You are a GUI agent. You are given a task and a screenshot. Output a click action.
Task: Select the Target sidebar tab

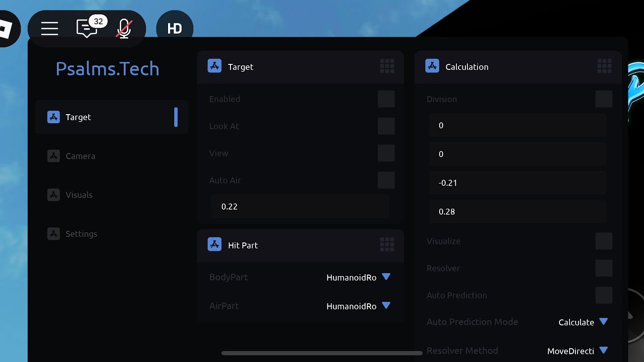click(x=112, y=117)
